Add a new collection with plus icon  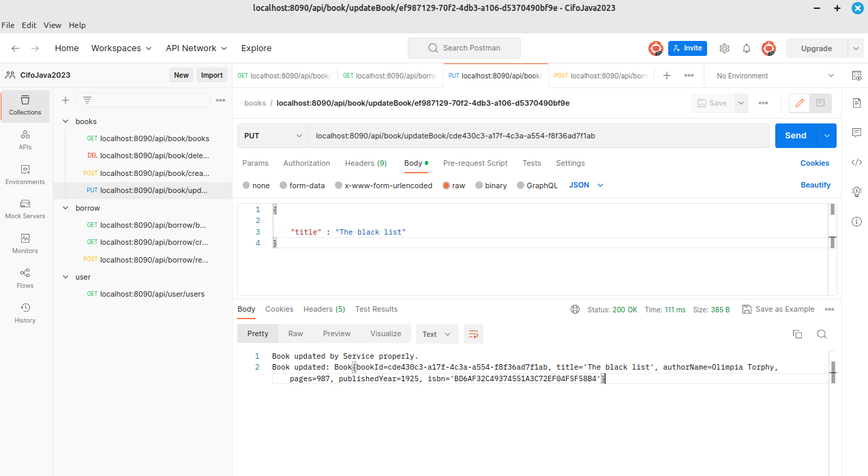click(65, 100)
